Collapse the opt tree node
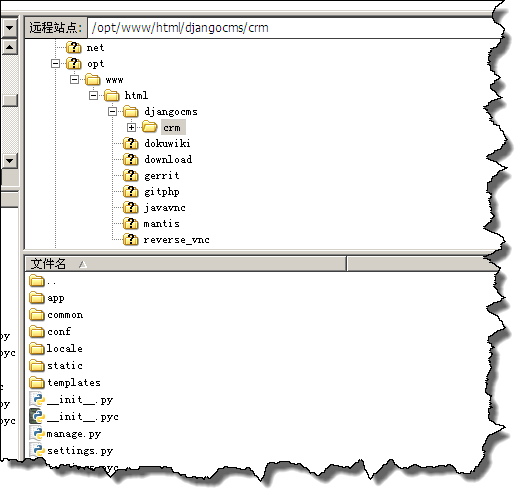 point(55,64)
